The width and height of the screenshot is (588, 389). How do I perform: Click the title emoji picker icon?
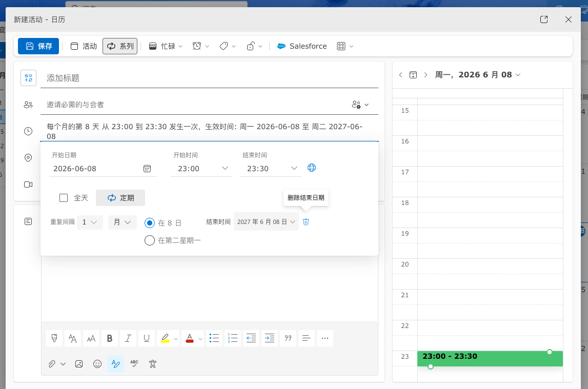tap(29, 78)
